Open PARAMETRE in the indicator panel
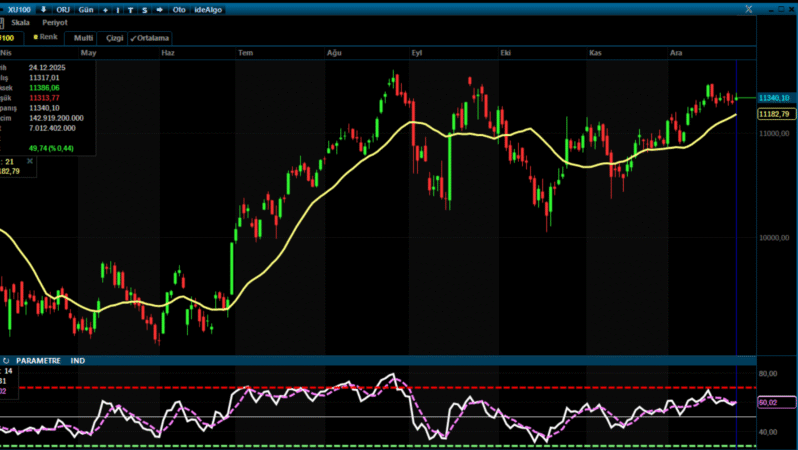The width and height of the screenshot is (798, 450). point(39,360)
